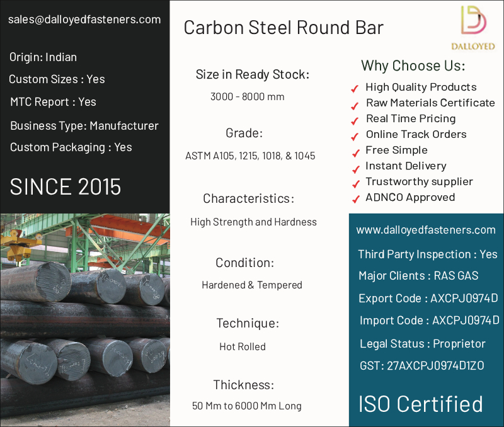
Task: Click the 'ISO Certified' text
Action: pyautogui.click(x=420, y=404)
